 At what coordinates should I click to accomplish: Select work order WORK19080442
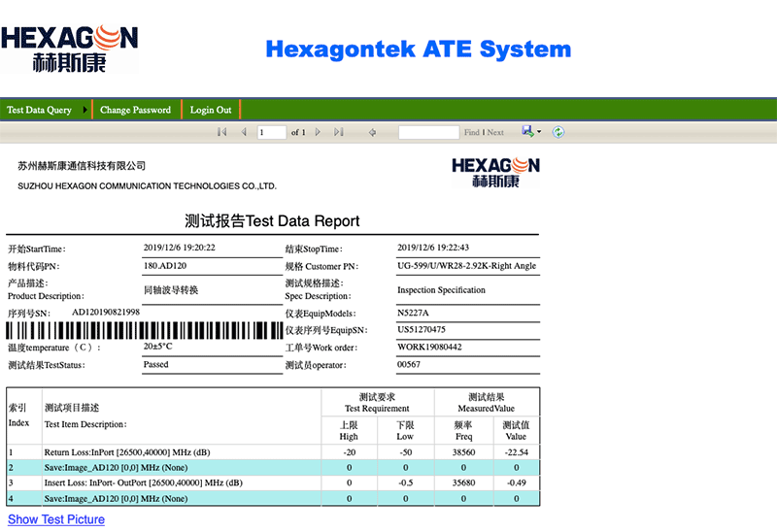(x=429, y=347)
